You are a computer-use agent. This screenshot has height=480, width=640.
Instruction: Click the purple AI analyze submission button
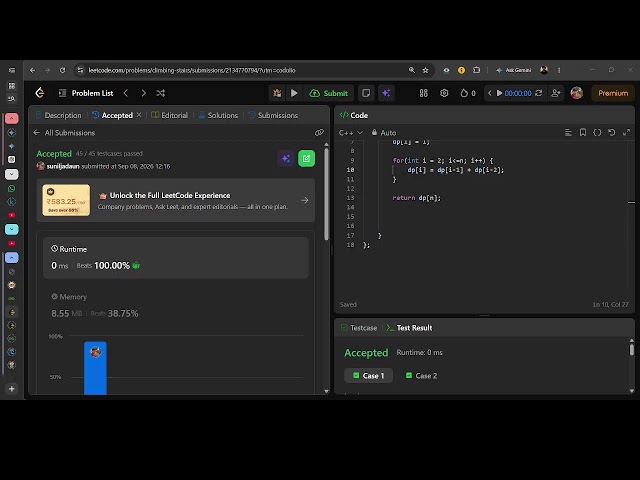tap(286, 158)
